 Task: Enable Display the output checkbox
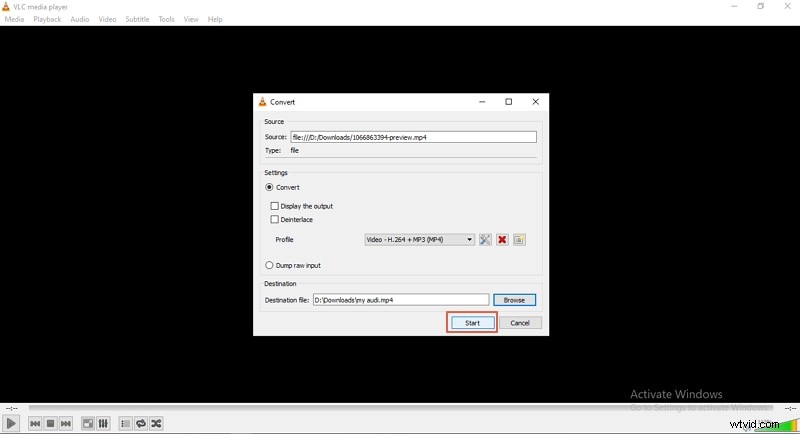pos(274,206)
